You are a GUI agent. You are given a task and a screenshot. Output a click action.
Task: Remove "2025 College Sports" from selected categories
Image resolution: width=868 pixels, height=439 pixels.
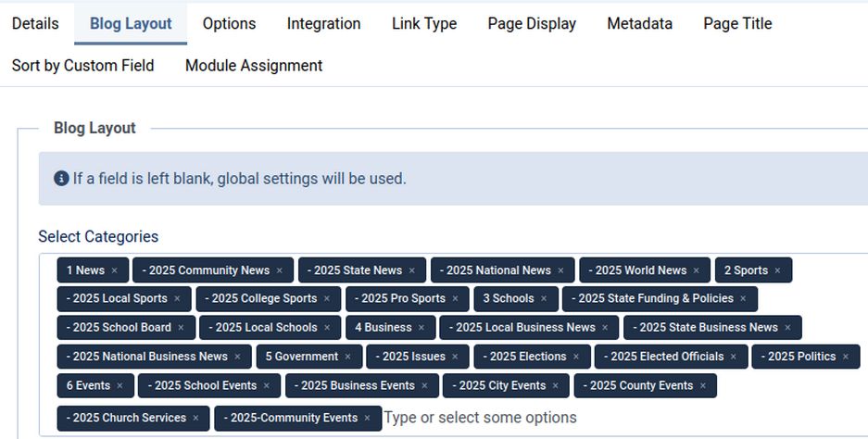[x=326, y=299]
